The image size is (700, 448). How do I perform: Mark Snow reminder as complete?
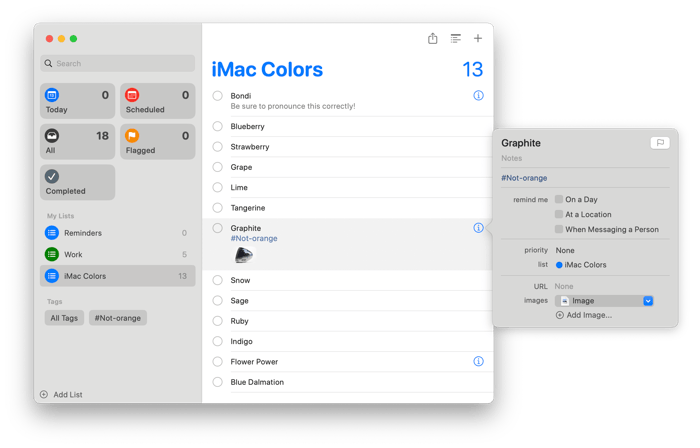[x=217, y=280]
